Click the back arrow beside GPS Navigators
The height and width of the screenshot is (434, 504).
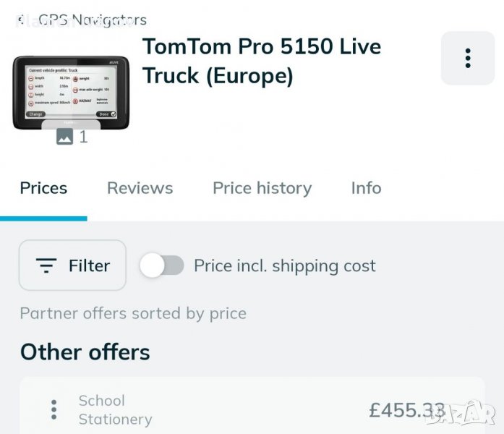click(20, 20)
